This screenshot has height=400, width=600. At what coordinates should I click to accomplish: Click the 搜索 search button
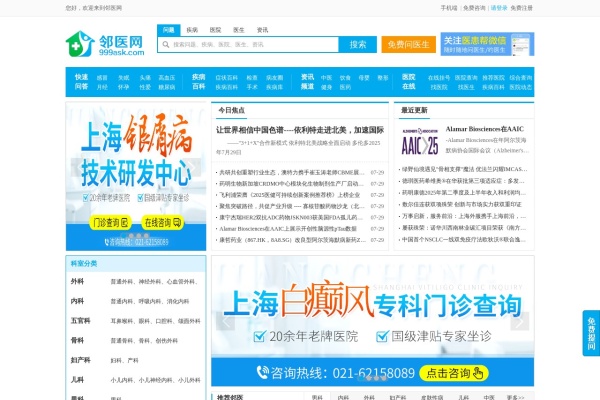(x=358, y=44)
